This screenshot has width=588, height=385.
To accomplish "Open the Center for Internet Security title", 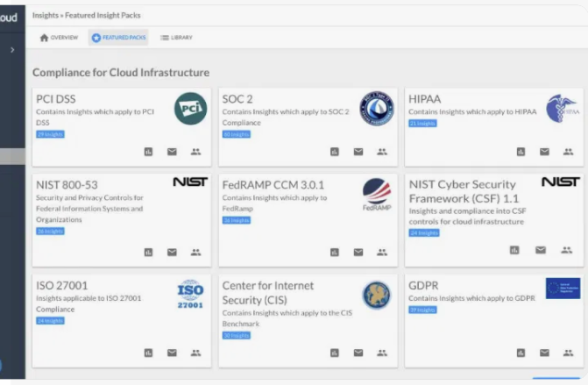I will coord(268,292).
